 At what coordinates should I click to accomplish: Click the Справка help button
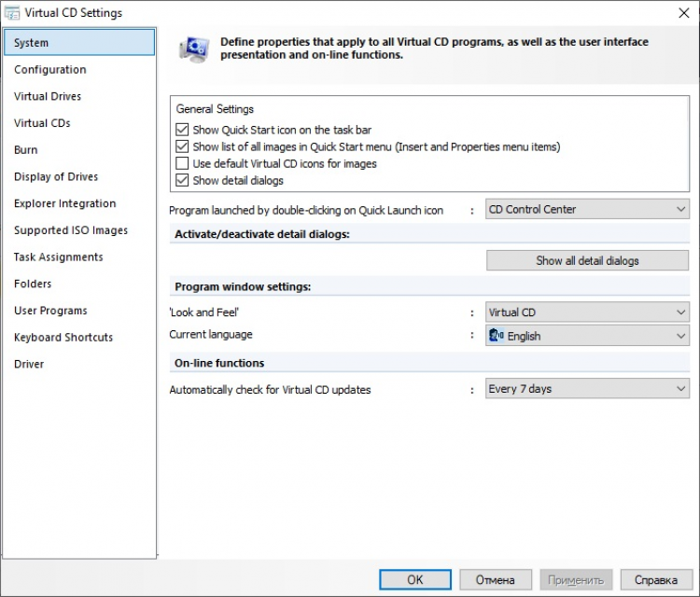pyautogui.click(x=656, y=579)
